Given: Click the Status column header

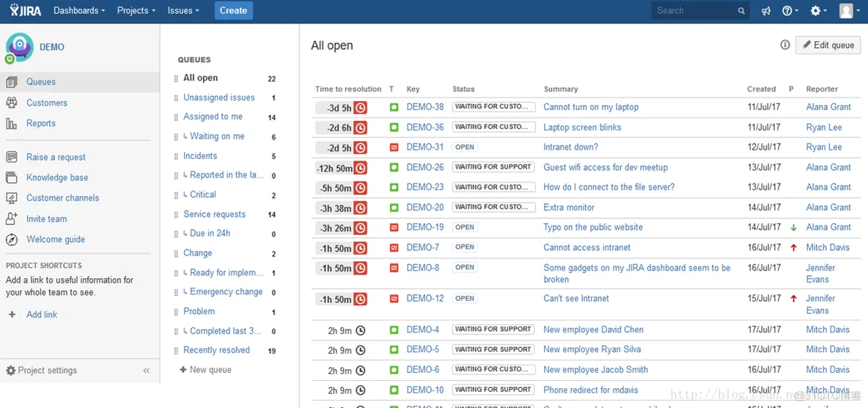Looking at the screenshot, I should 463,90.
